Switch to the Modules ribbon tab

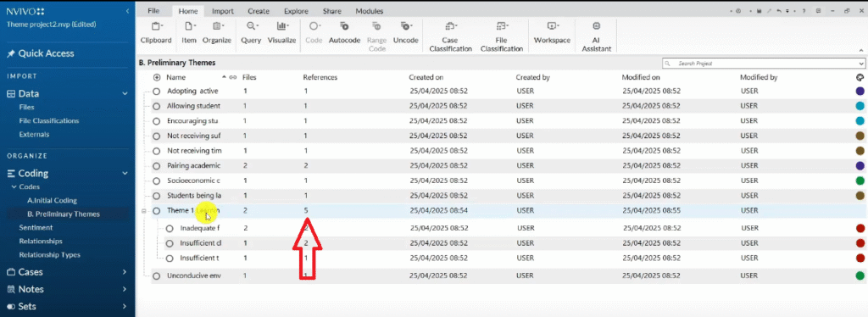pyautogui.click(x=370, y=11)
